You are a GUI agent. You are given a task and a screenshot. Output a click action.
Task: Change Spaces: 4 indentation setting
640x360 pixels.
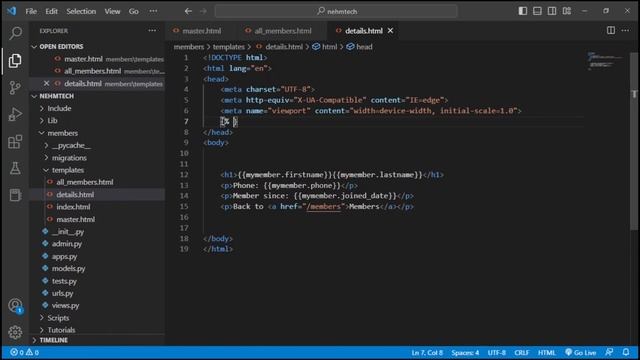pos(465,352)
